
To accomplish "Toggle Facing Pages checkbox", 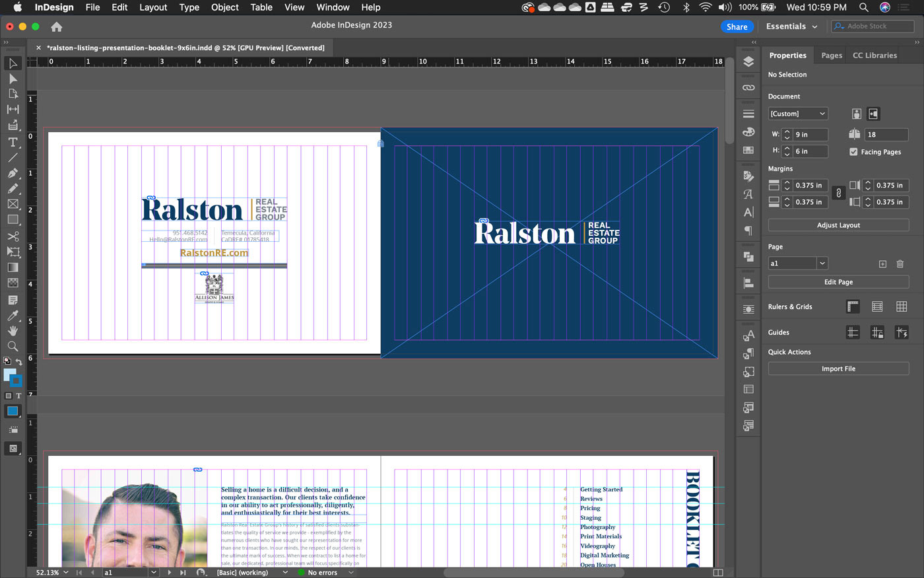I will tap(853, 152).
